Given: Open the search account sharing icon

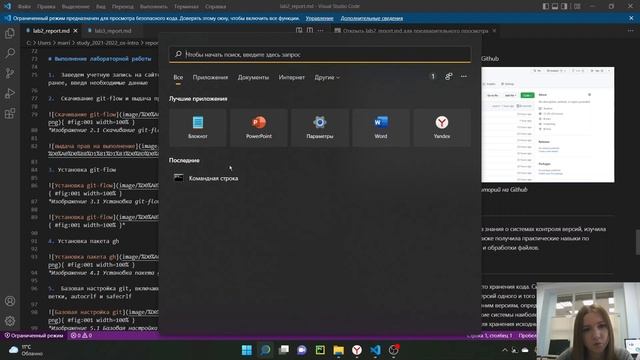Looking at the screenshot, I should (x=449, y=76).
